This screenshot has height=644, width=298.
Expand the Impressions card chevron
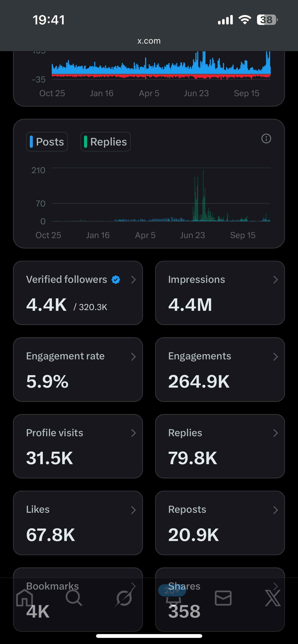pos(275,280)
